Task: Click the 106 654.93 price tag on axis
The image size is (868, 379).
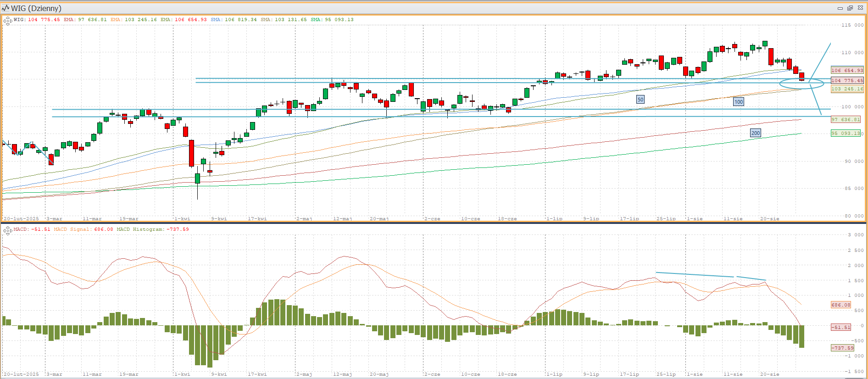Action: click(847, 70)
